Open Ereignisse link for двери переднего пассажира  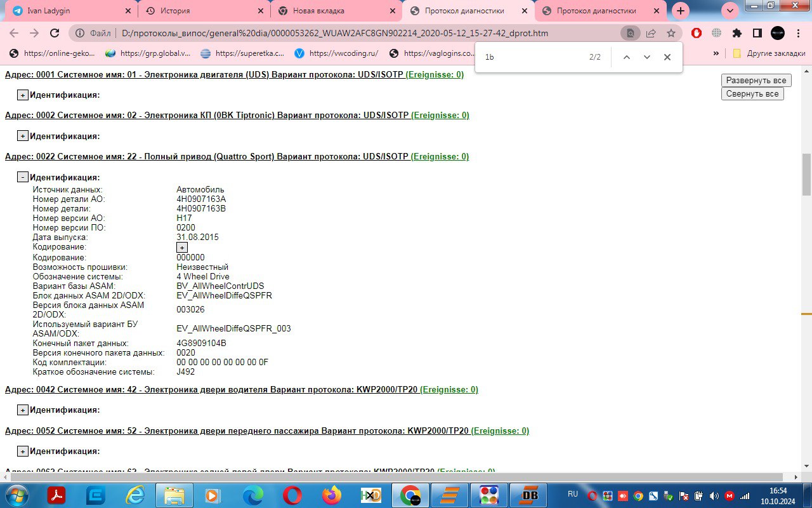pos(500,431)
